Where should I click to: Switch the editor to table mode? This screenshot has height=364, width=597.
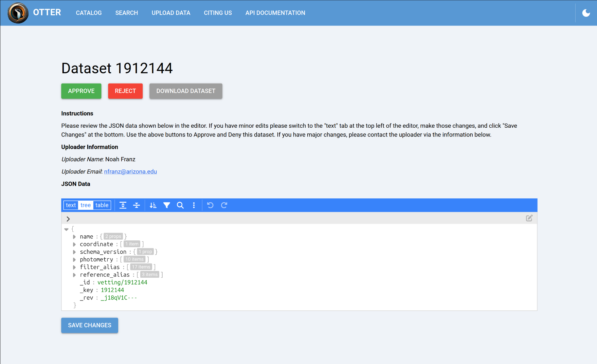pos(102,205)
